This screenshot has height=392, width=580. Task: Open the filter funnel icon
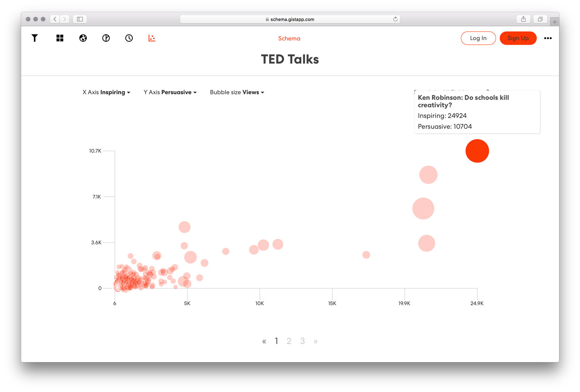pyautogui.click(x=34, y=38)
